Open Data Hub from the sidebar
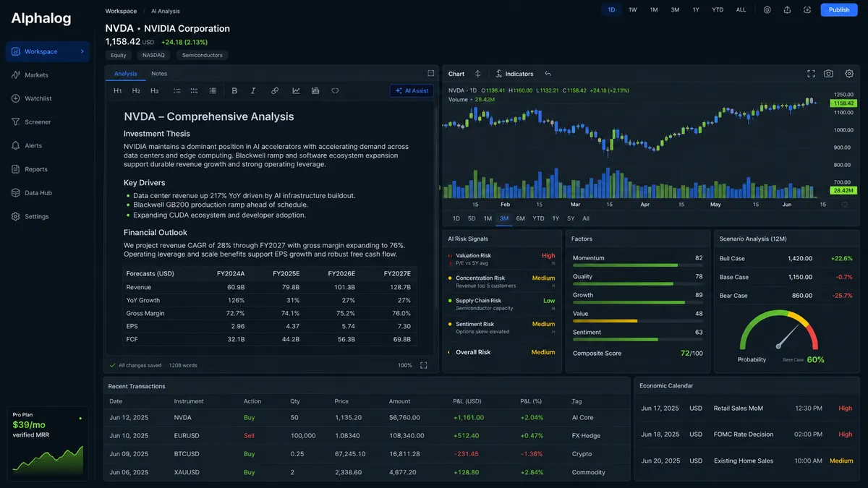868x488 pixels. point(48,193)
